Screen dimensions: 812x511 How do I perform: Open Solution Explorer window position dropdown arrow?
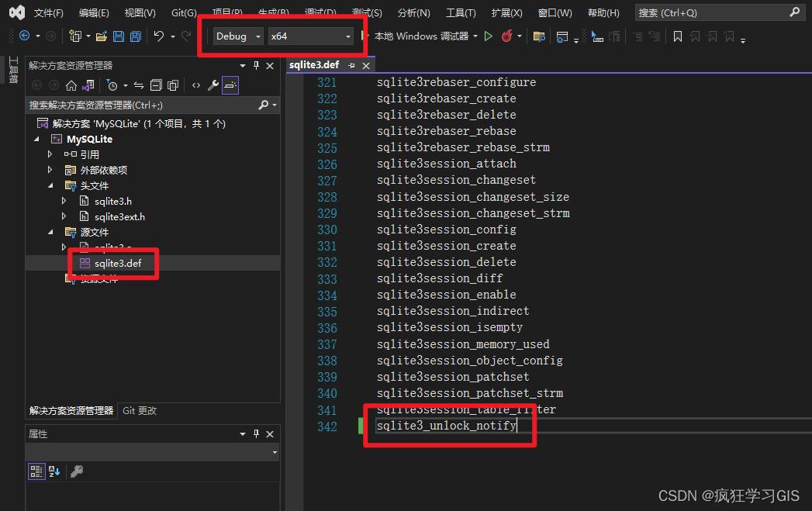coord(242,66)
